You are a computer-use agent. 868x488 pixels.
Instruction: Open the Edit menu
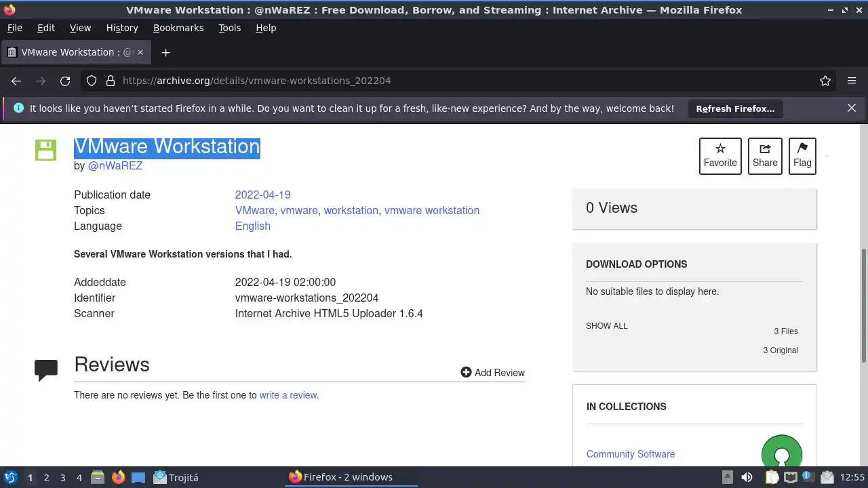(46, 28)
